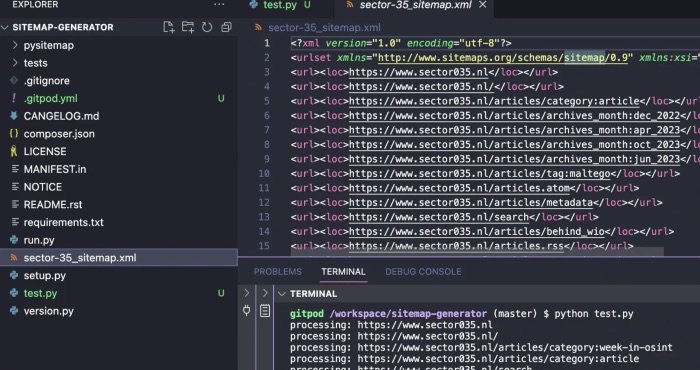The width and height of the screenshot is (700, 370).
Task: Click the category:week-in-osint line in terminal output
Action: pos(481,347)
